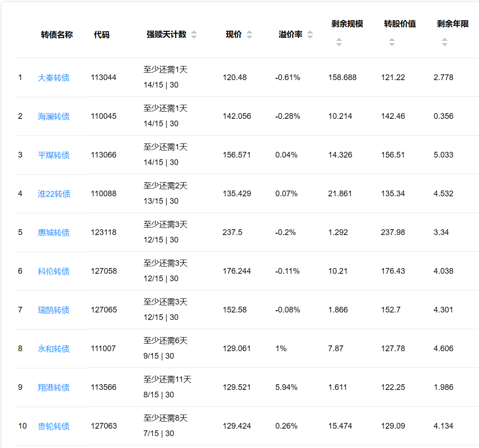Sort by 转股价值 using its arrow icon
The width and height of the screenshot is (479, 448).
pos(391,42)
